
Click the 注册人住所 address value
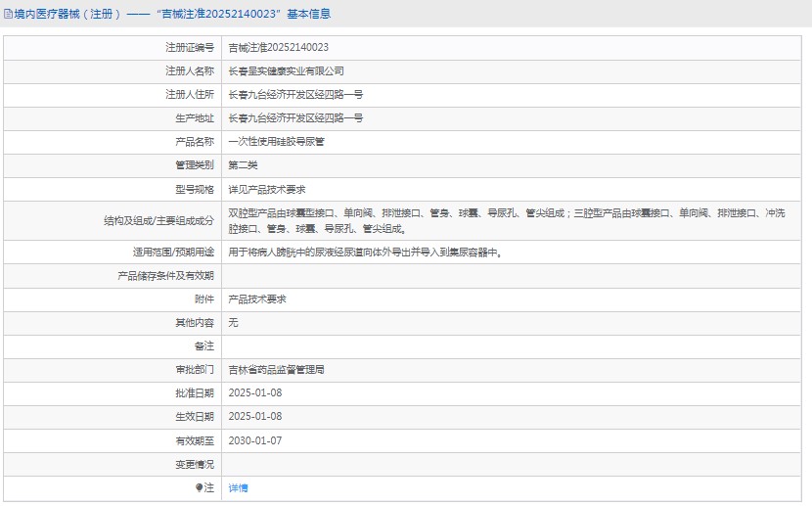pos(295,94)
